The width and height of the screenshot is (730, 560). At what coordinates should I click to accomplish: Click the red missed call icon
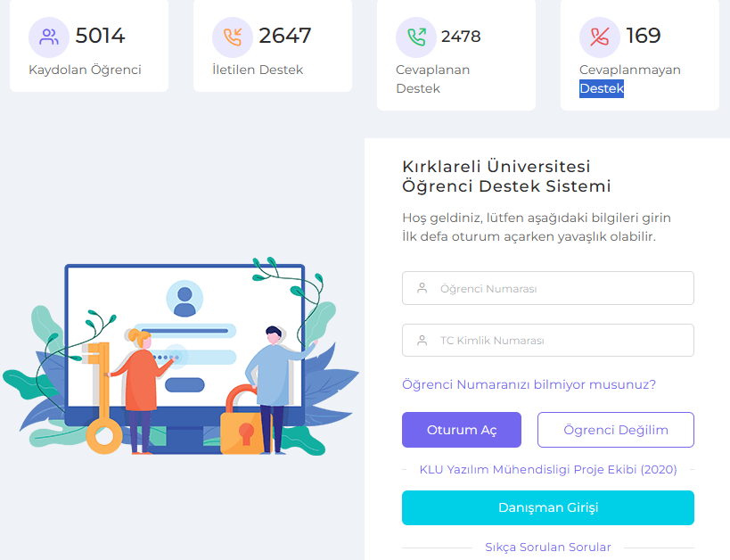pos(600,37)
